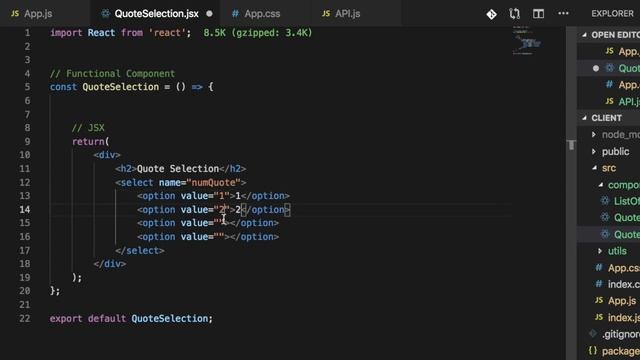640x360 pixels.
Task: Click the '// JSX' comment
Action: [88, 128]
